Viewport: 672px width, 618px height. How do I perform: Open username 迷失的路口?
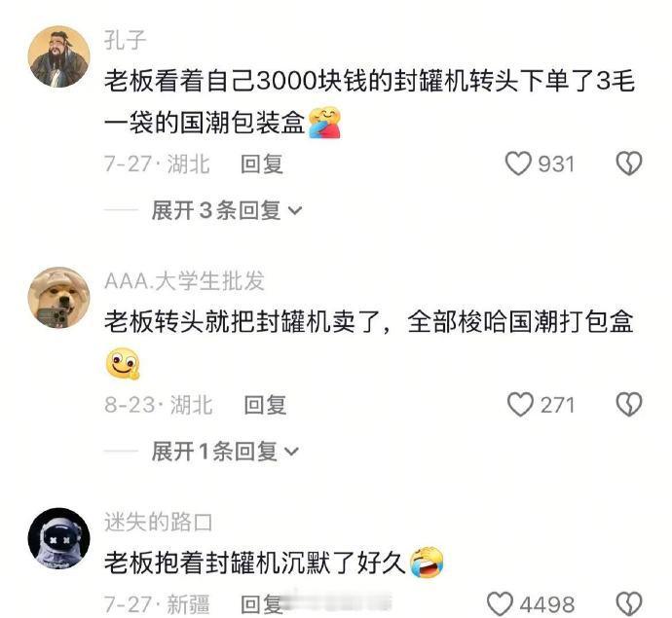click(158, 522)
